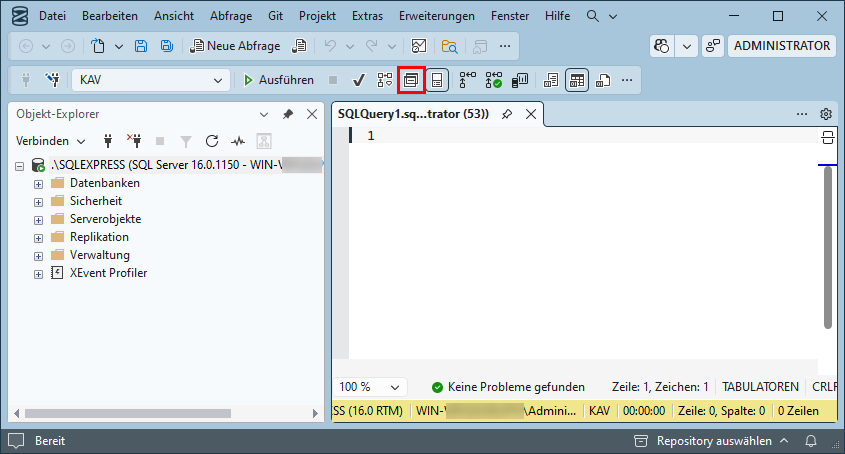Image resolution: width=845 pixels, height=454 pixels.
Task: Click the Neue Abfrage button
Action: tap(236, 46)
